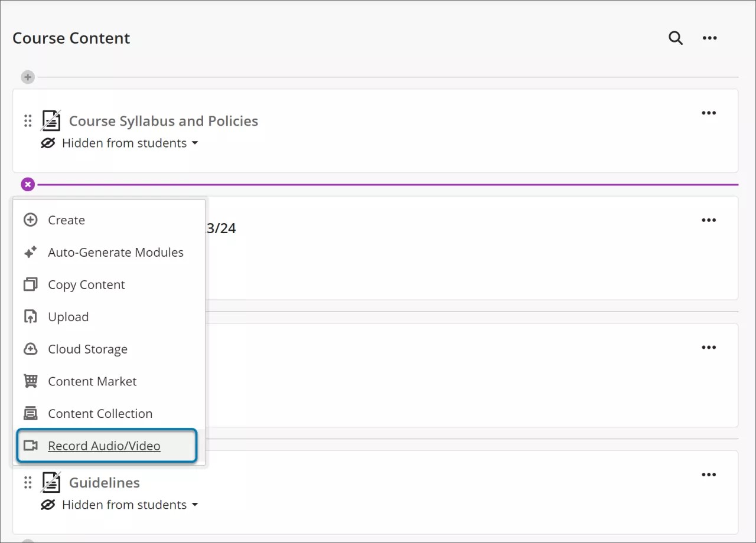
Task: Open the Course Content page options ellipsis
Action: pyautogui.click(x=709, y=38)
